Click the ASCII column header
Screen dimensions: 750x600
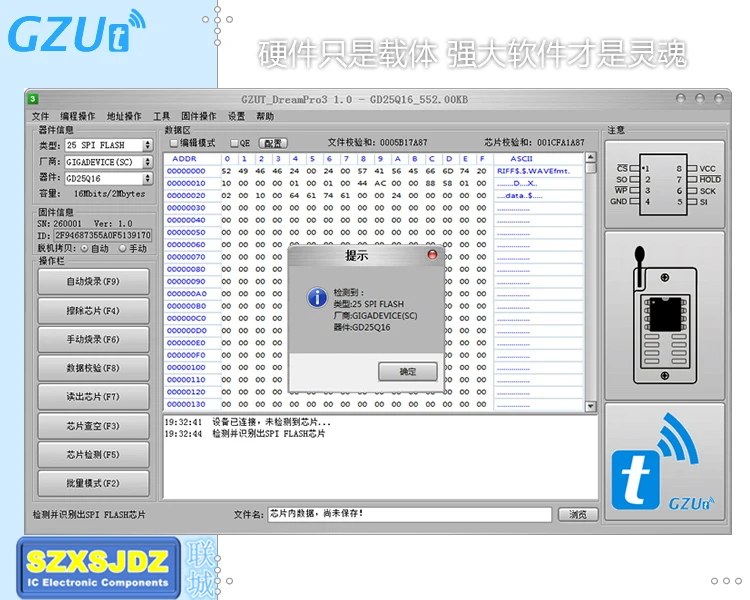click(x=521, y=158)
